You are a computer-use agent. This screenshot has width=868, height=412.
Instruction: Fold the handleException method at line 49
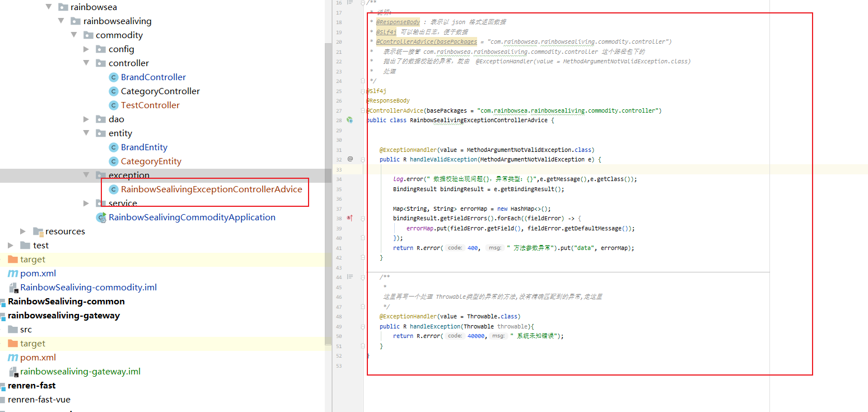click(x=363, y=326)
